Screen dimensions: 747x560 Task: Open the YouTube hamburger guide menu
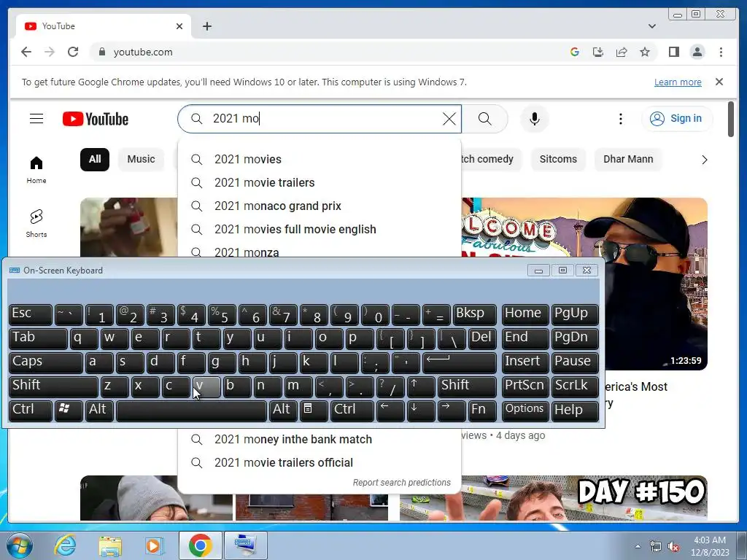point(36,119)
